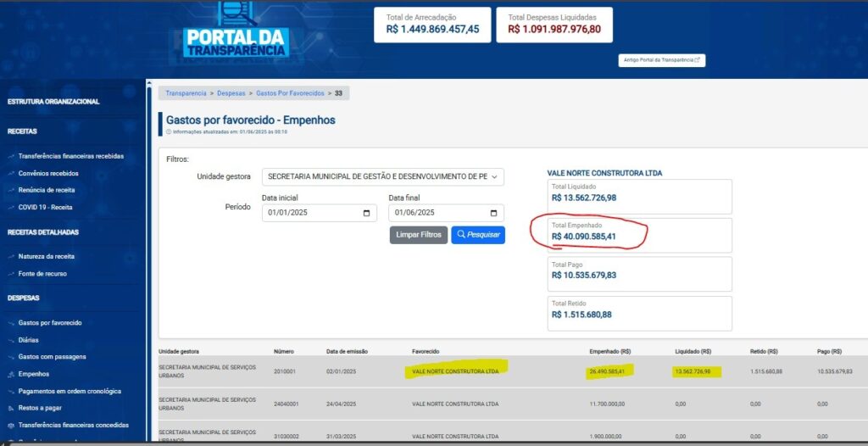Click the Gastos por favorecido - Empenhos title
The image size is (868, 446).
pos(250,120)
